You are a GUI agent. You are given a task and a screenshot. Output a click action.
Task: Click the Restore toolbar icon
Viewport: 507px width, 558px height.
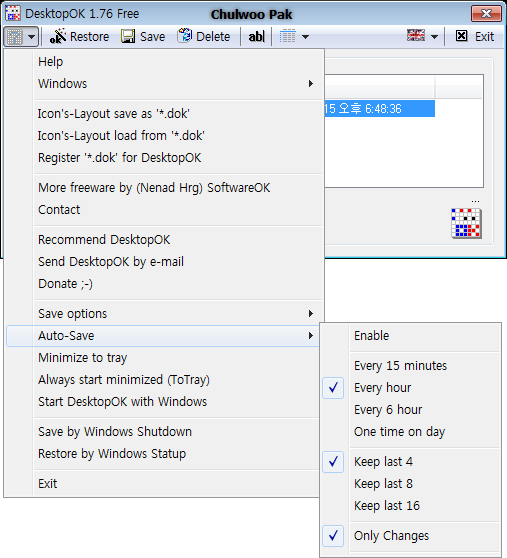58,36
